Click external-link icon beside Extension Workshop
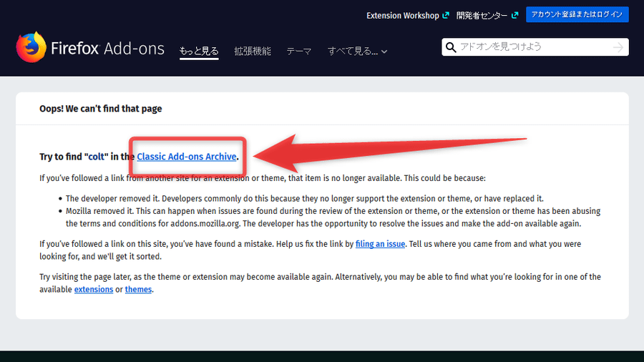 tap(446, 15)
